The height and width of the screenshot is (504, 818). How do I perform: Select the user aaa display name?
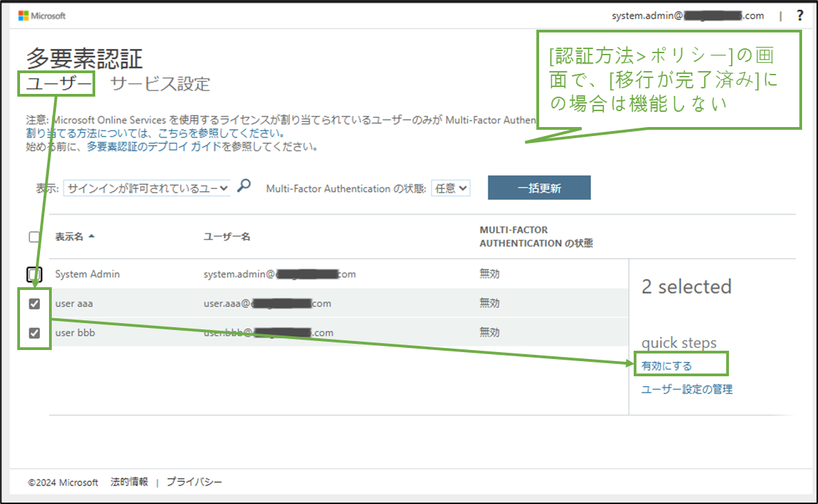point(74,304)
